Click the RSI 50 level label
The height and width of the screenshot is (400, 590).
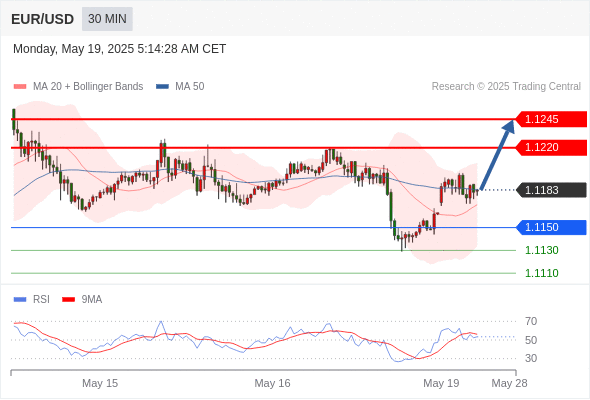pyautogui.click(x=531, y=340)
